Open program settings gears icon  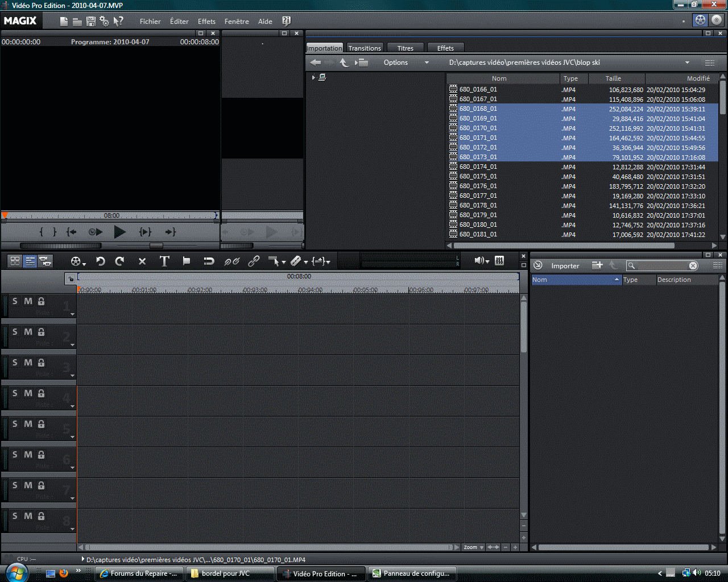point(104,21)
